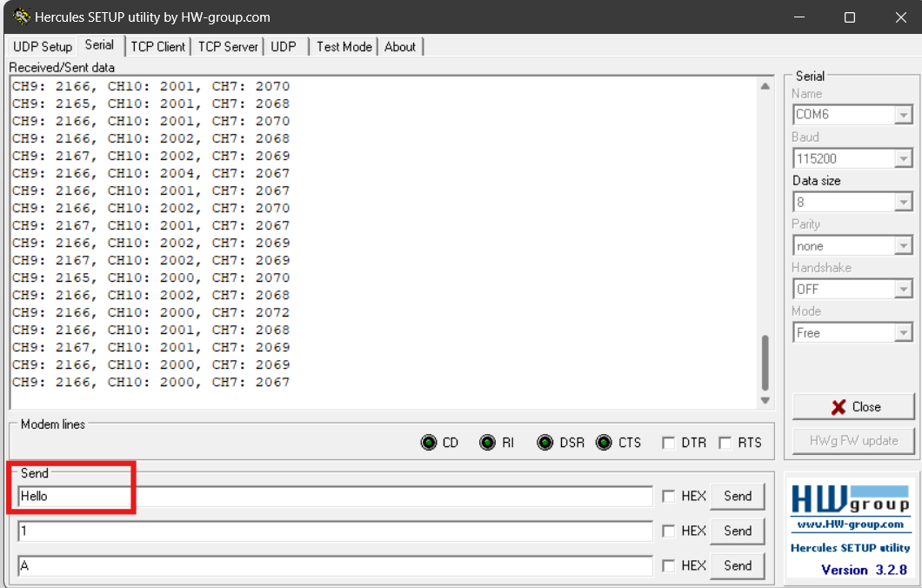The image size is (922, 588).
Task: Click the RI modem status indicator
Action: (x=488, y=442)
